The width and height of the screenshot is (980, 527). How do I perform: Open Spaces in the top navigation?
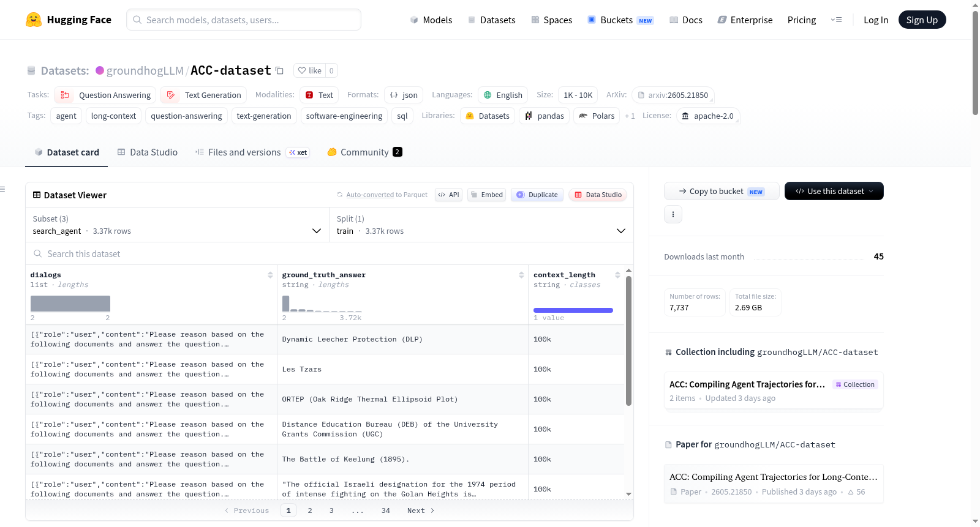pos(552,20)
